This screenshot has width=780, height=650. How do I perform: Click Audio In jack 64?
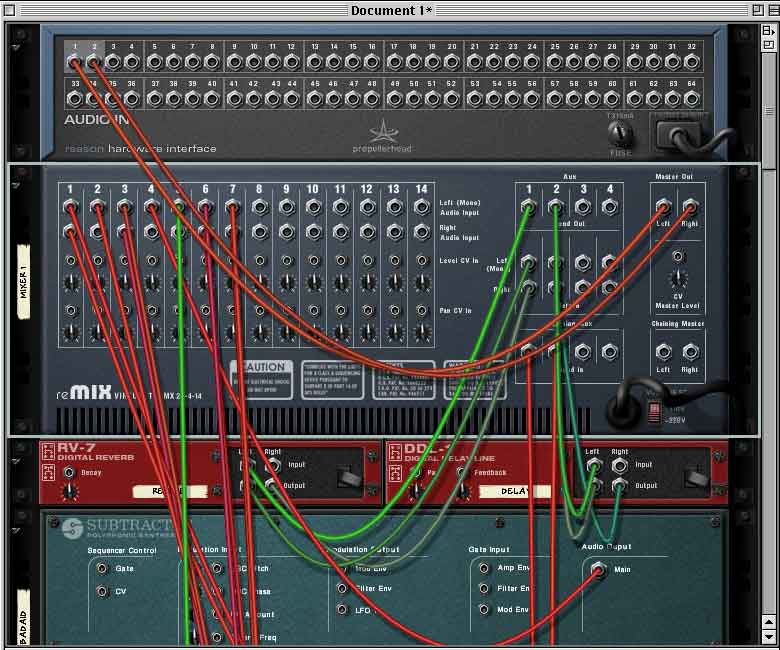691,99
